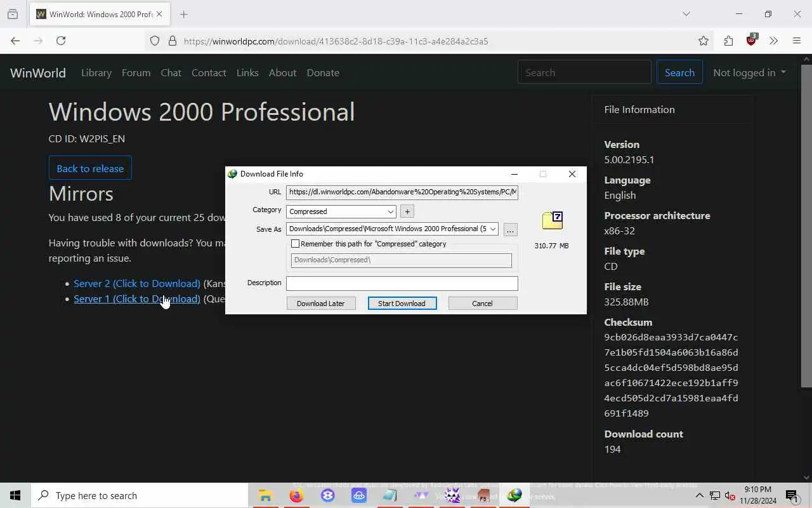Viewport: 812px width, 508px height.
Task: Click the uBlock Origin shield icon
Action: coord(752,40)
